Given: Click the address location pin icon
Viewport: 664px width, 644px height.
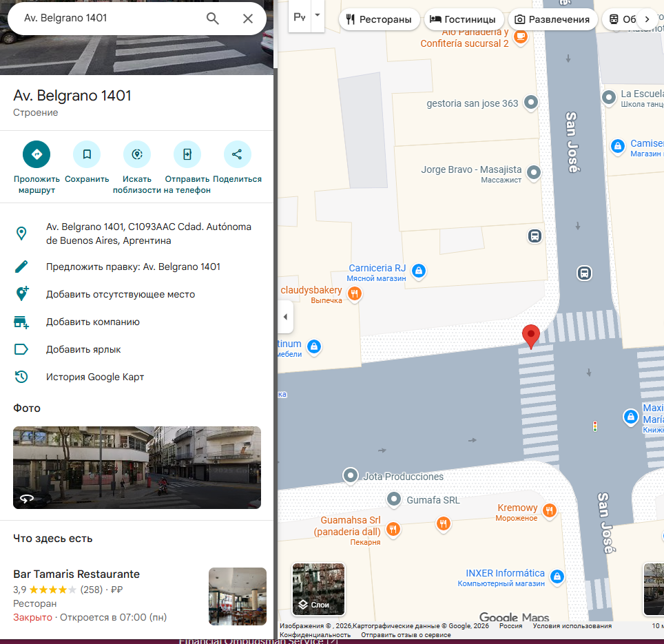Looking at the screenshot, I should tap(21, 233).
